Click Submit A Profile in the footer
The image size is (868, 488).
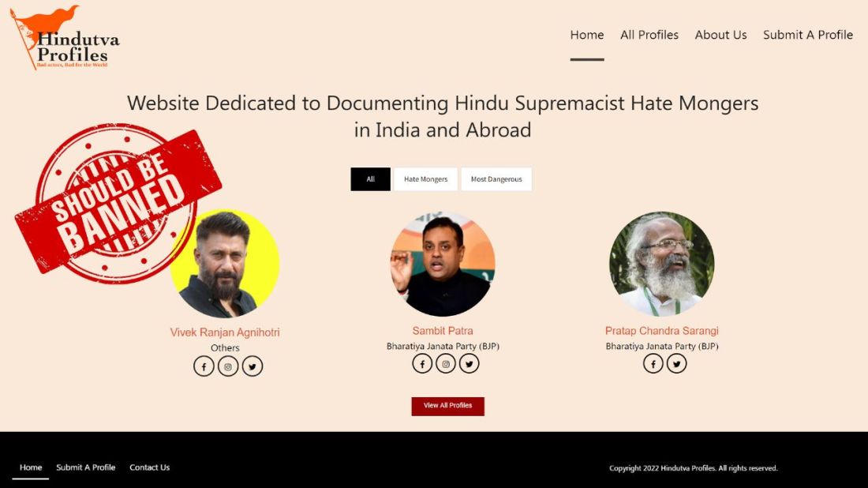point(86,467)
